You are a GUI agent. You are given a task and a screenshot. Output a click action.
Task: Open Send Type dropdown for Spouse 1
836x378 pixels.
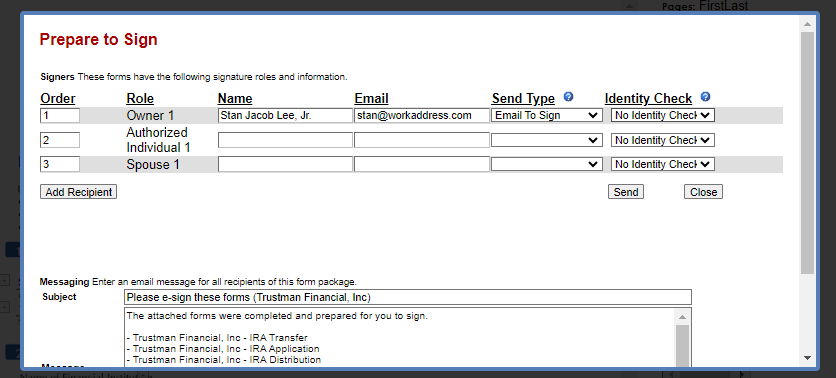click(546, 164)
